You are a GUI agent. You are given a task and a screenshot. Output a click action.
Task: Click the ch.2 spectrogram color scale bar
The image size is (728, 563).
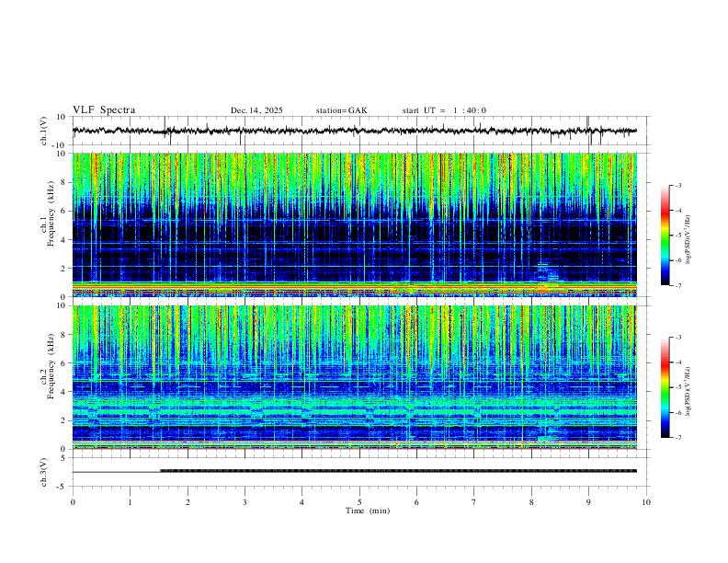[x=665, y=387]
